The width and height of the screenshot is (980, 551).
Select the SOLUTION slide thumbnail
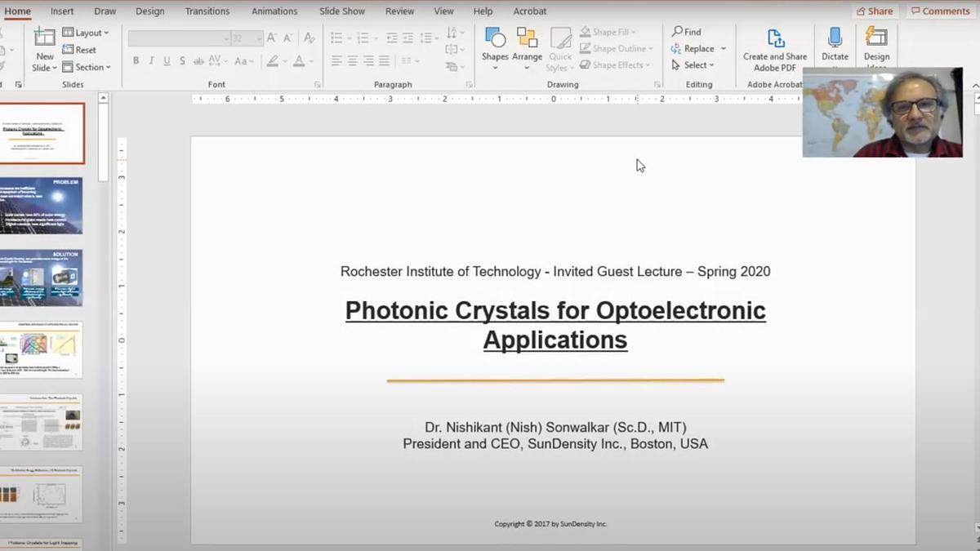click(x=41, y=278)
